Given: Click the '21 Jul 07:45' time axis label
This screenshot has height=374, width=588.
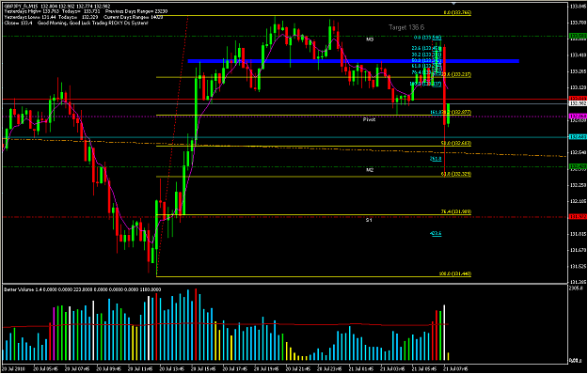Looking at the screenshot, I should pyautogui.click(x=454, y=368).
